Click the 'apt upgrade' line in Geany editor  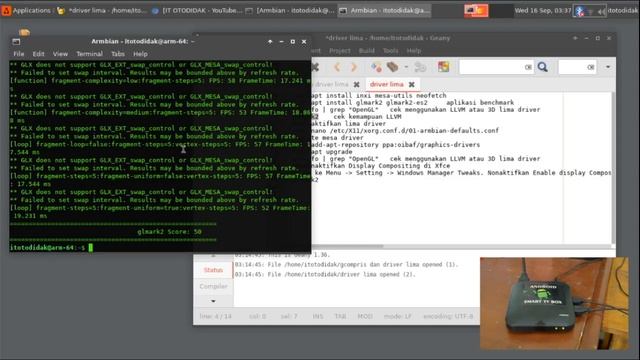[332, 151]
